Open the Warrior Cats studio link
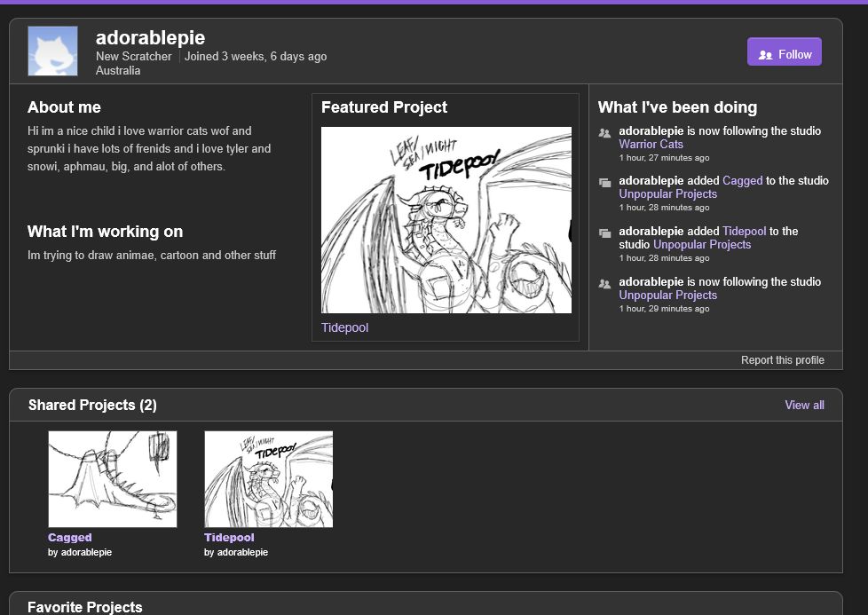The image size is (868, 615). coord(651,145)
